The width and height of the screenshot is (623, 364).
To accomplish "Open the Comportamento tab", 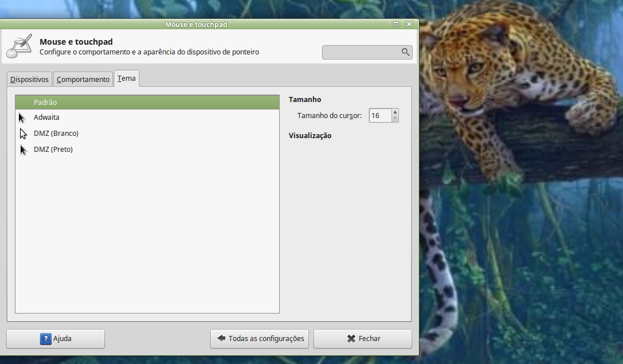I will (83, 79).
